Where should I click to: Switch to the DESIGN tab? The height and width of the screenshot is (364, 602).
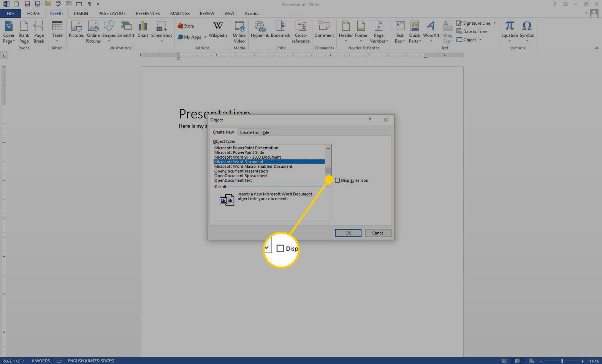[81, 13]
